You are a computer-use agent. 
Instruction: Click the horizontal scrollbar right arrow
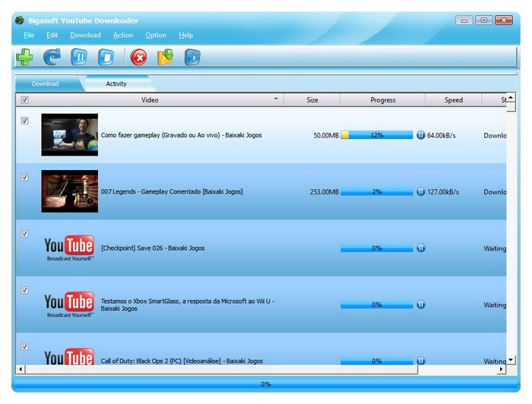(x=501, y=369)
